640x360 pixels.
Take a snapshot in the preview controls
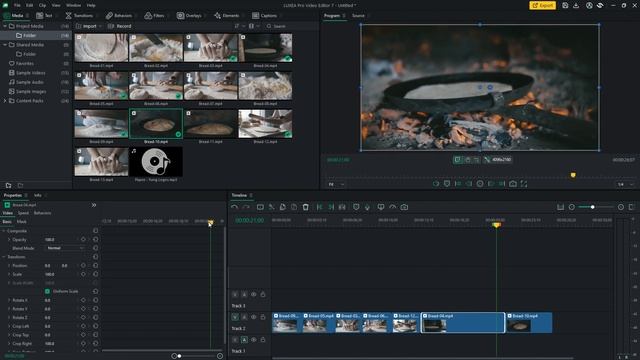pyautogui.click(x=513, y=184)
